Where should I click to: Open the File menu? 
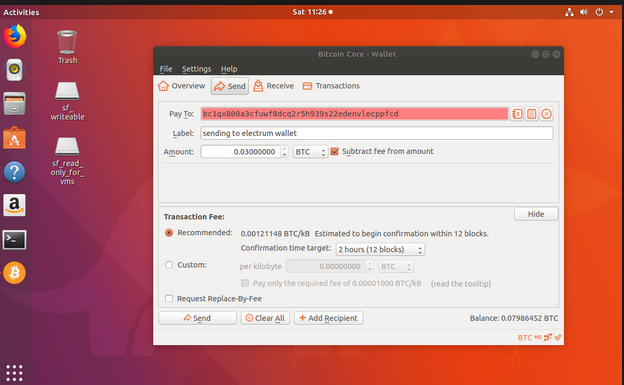pyautogui.click(x=166, y=69)
